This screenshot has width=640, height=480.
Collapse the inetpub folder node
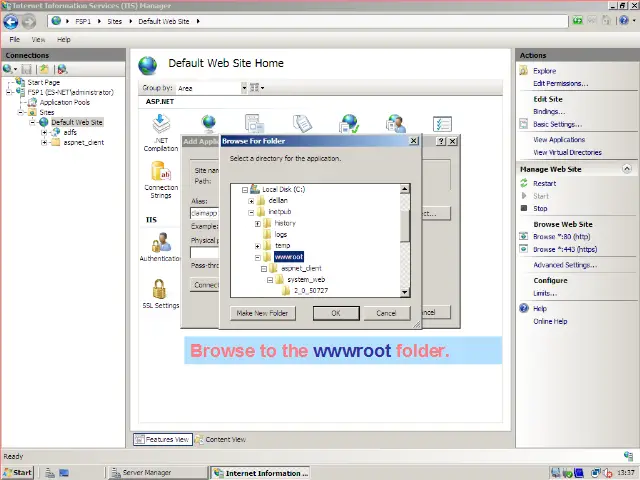coord(251,212)
